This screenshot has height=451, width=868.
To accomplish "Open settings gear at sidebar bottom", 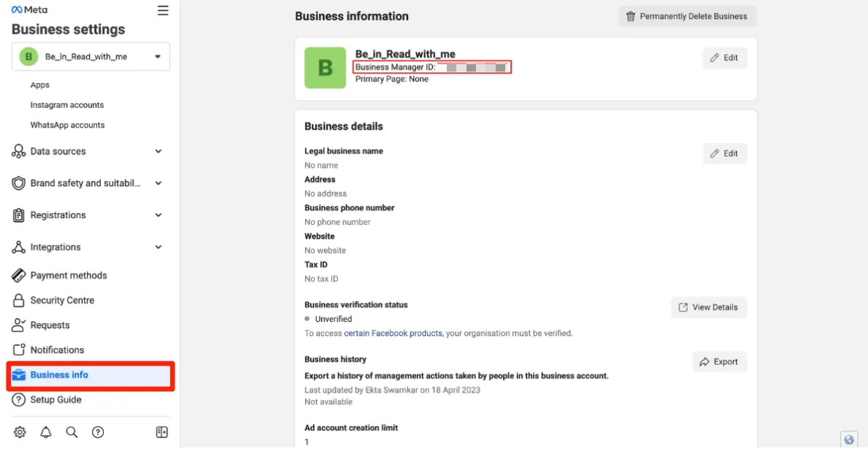I will (x=20, y=432).
